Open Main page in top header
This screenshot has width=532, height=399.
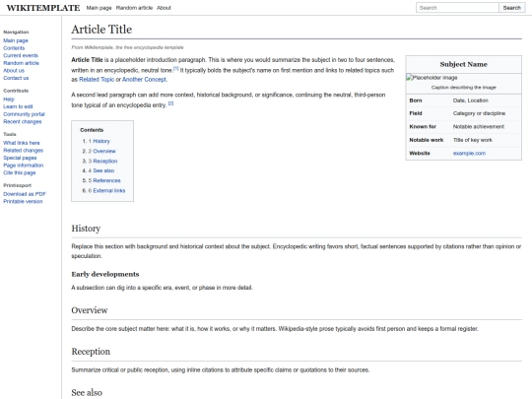point(99,8)
